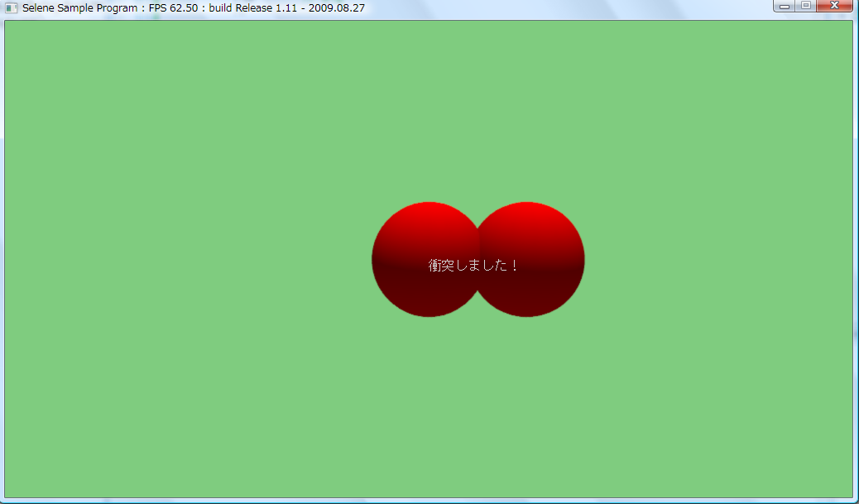The width and height of the screenshot is (859, 504).
Task: Click the '衝突しました！' collision message
Action: click(473, 266)
